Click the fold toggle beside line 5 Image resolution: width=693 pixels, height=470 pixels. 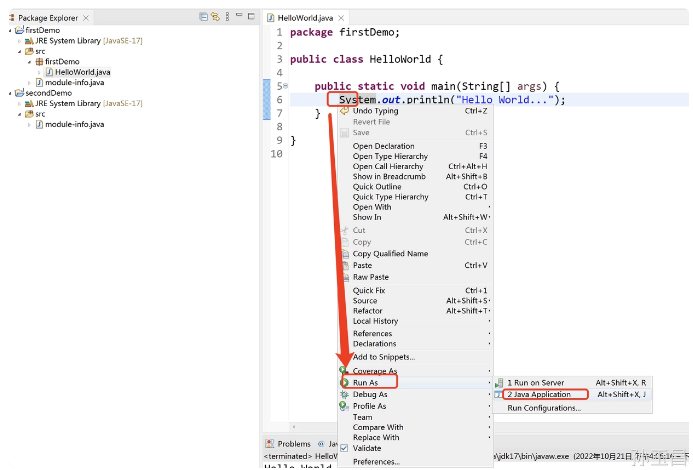pos(286,86)
